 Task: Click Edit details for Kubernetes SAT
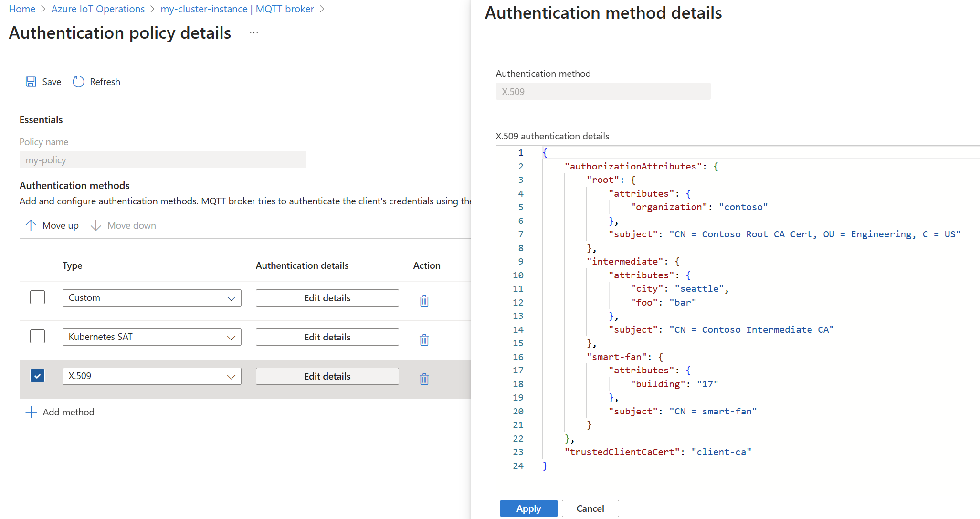[327, 337]
